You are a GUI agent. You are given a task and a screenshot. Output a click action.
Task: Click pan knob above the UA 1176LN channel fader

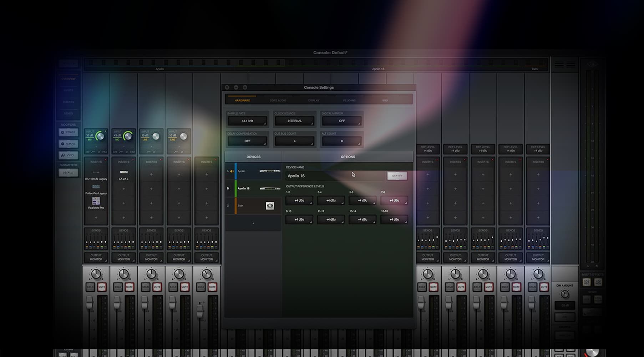click(96, 274)
